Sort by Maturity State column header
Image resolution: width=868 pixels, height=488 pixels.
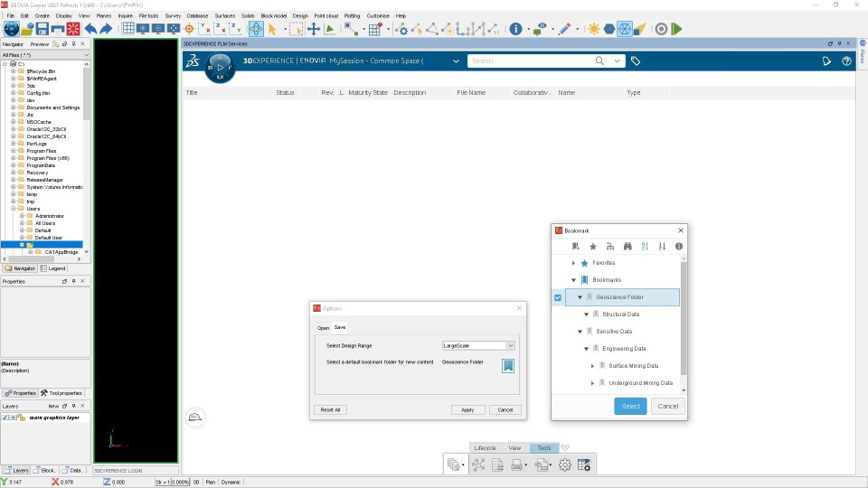coord(368,92)
